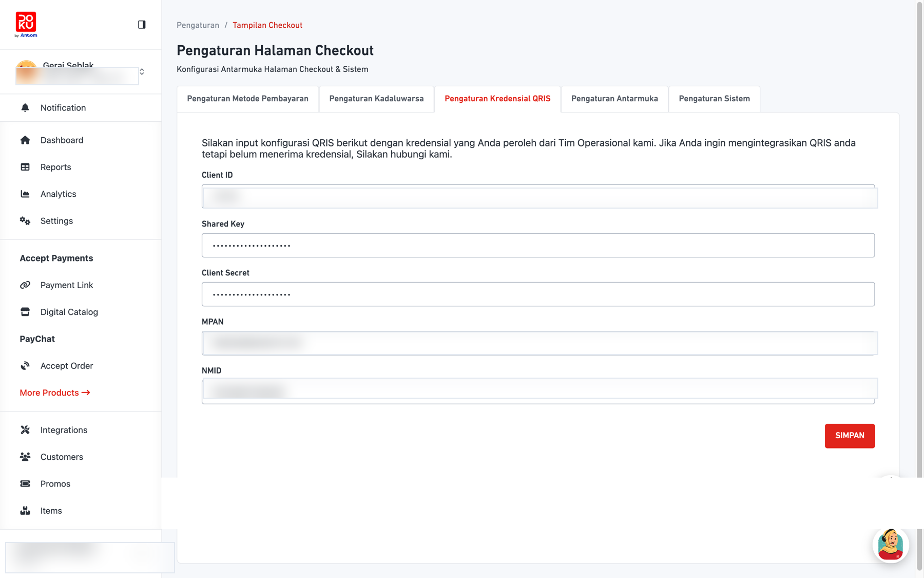Select the Pengaturan Kredensial QRIS tab
The image size is (924, 578).
497,99
